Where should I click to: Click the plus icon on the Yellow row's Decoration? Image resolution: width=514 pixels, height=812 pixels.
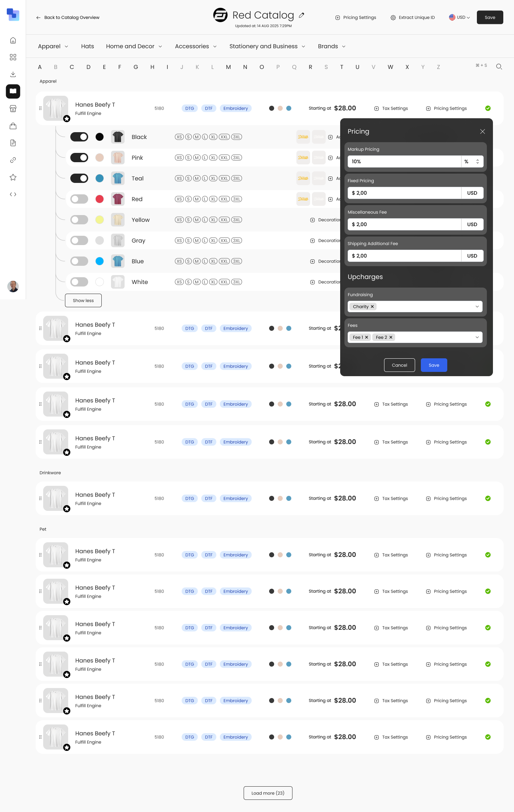[312, 220]
